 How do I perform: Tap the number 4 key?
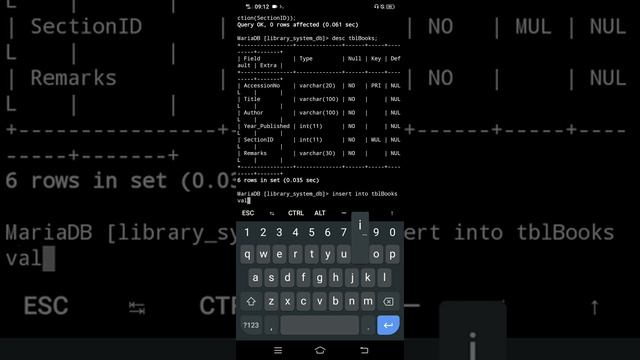pyautogui.click(x=296, y=232)
